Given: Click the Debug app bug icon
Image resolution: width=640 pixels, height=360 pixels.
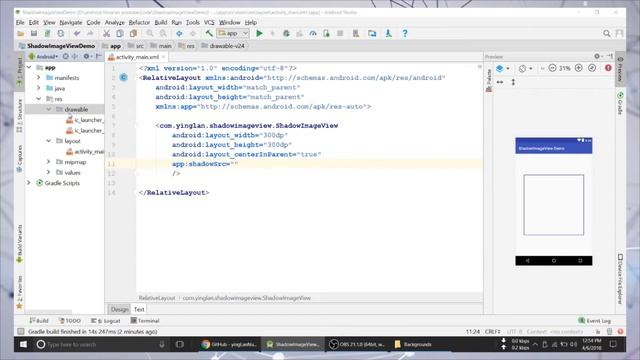Looking at the screenshot, I should tap(286, 33).
